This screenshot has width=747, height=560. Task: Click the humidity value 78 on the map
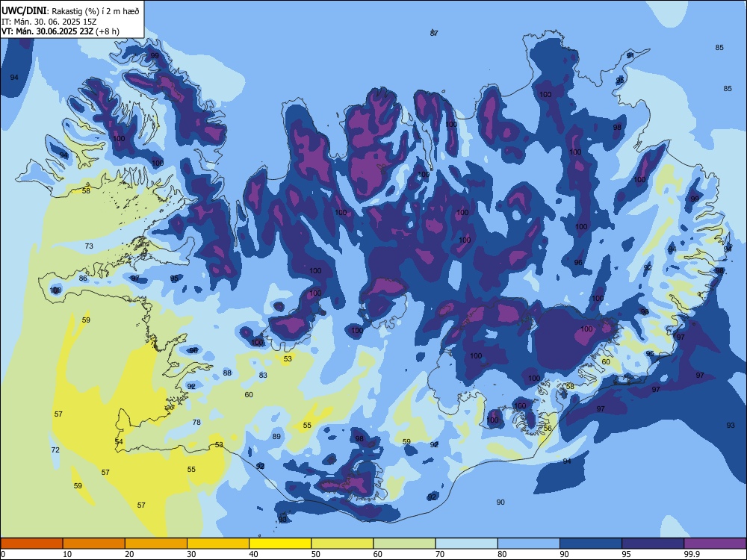(196, 422)
